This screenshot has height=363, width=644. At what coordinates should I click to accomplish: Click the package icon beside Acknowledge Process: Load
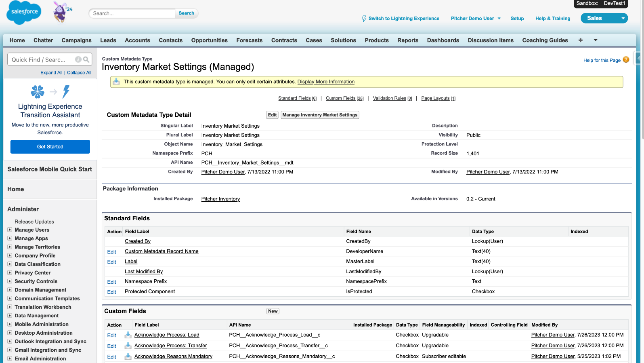pyautogui.click(x=128, y=335)
